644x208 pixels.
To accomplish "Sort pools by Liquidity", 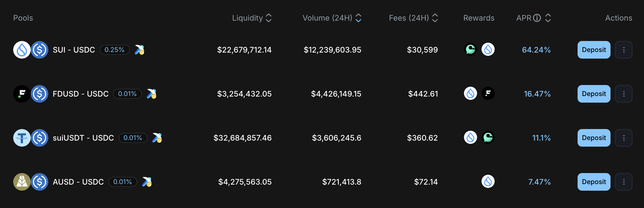I will [268, 18].
